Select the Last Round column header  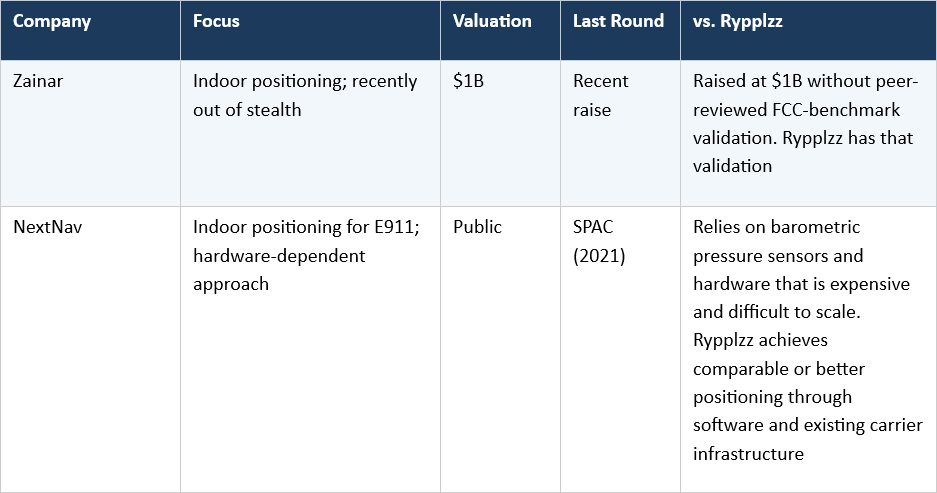[x=618, y=21]
